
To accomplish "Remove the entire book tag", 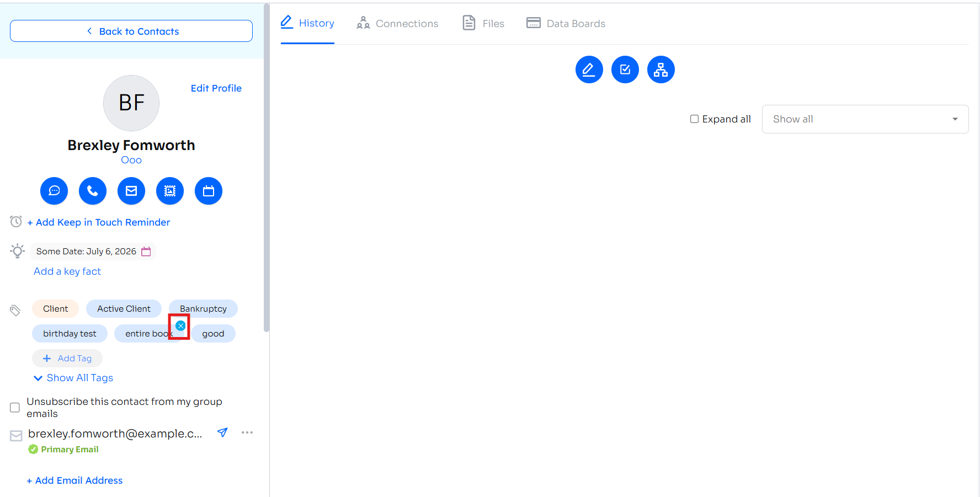I will click(180, 326).
